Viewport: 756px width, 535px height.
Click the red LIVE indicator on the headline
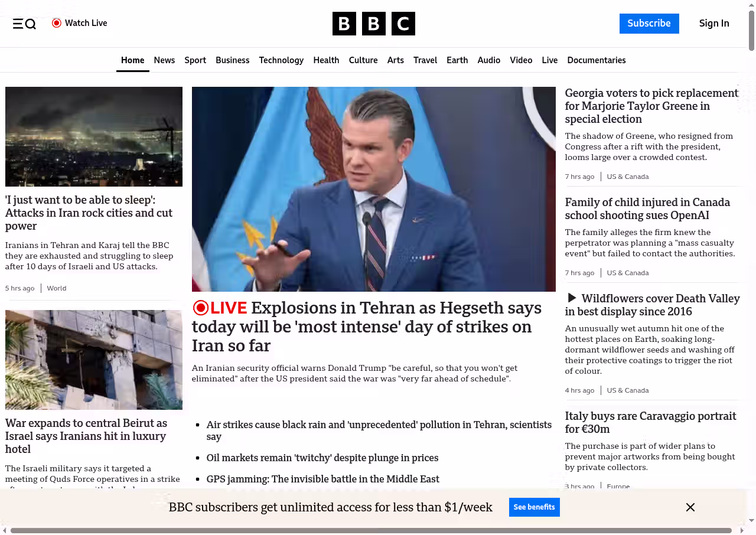[x=220, y=308]
